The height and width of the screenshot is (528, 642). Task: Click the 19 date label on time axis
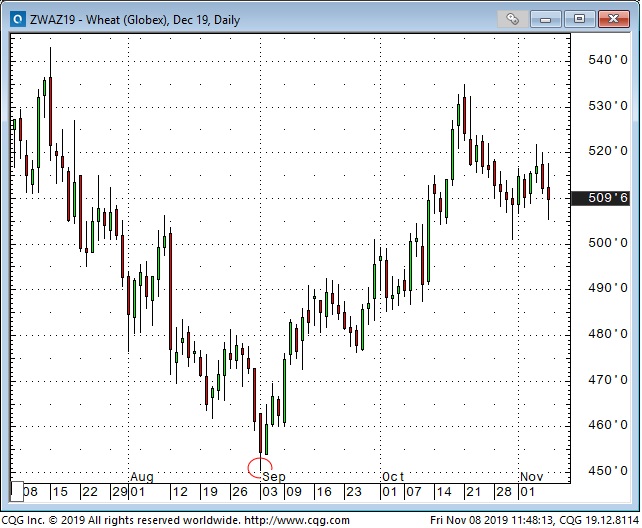coord(210,492)
